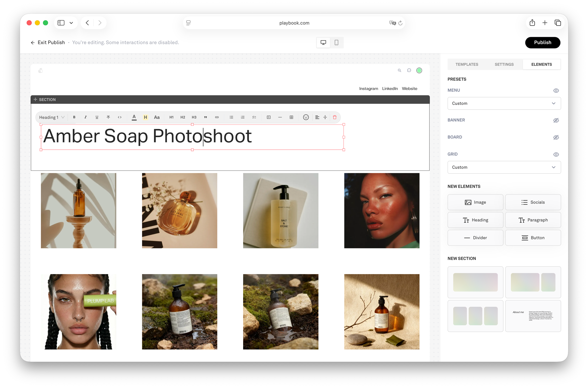The height and width of the screenshot is (388, 588).
Task: Apply strikethrough formatting
Action: [108, 117]
